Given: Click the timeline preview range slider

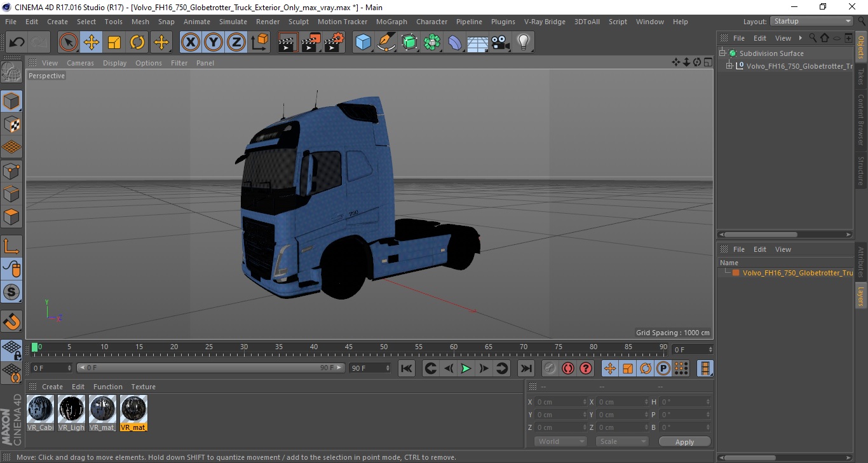Looking at the screenshot, I should [211, 368].
